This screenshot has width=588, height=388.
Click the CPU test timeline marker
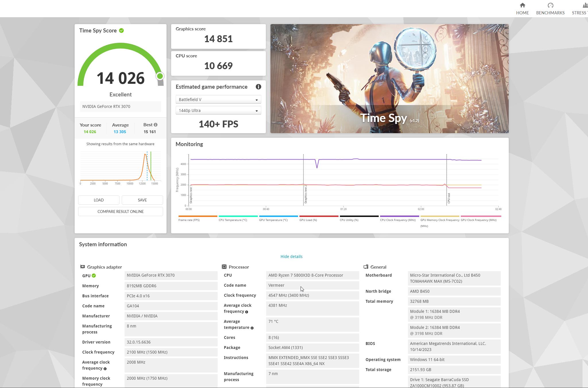coord(449,198)
